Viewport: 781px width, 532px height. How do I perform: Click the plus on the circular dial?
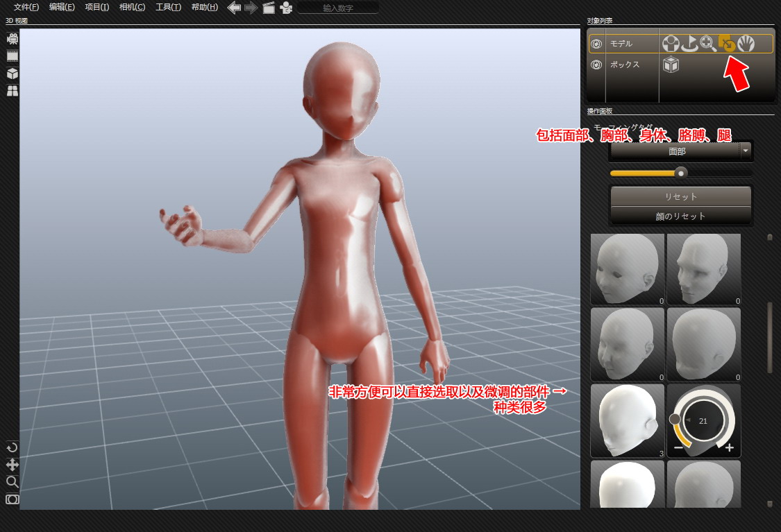(x=729, y=448)
